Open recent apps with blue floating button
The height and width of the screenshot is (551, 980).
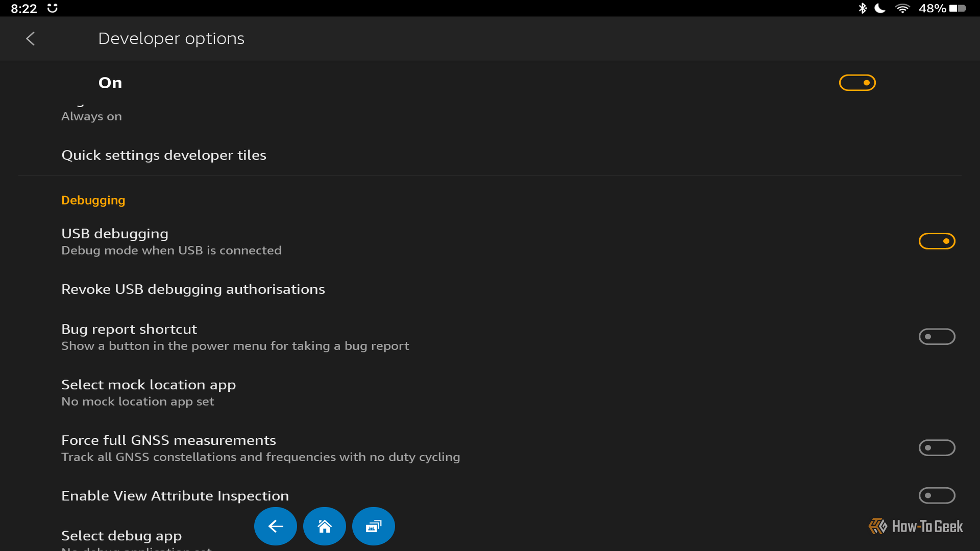(x=374, y=526)
